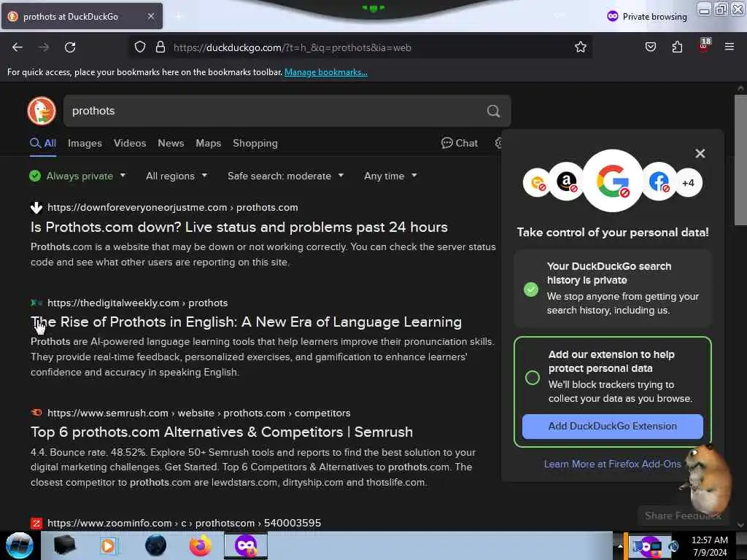
Task: Bookmark this page with the star icon
Action: (x=580, y=47)
